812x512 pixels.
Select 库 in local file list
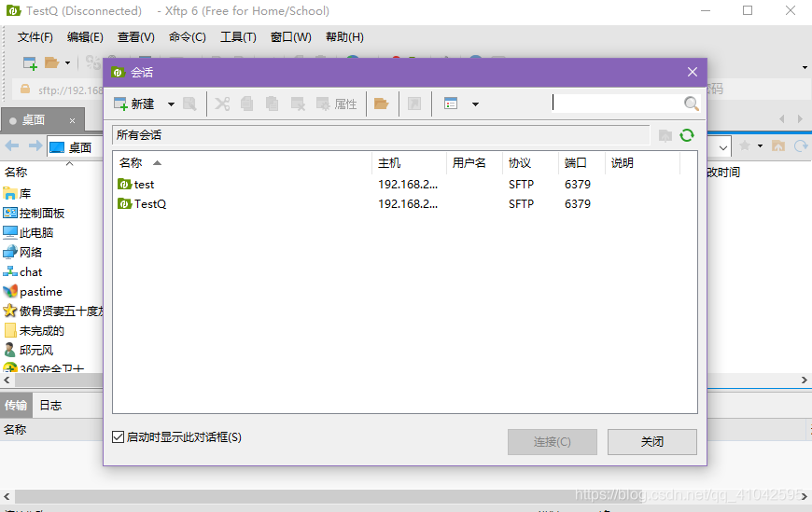click(x=18, y=194)
